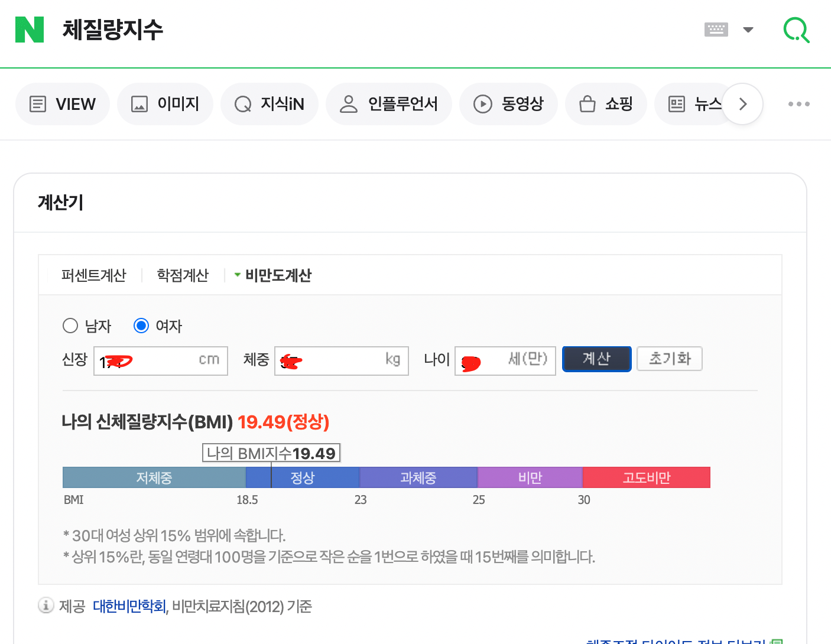Click the 저체중 segment of BMI bar

pyautogui.click(x=154, y=477)
